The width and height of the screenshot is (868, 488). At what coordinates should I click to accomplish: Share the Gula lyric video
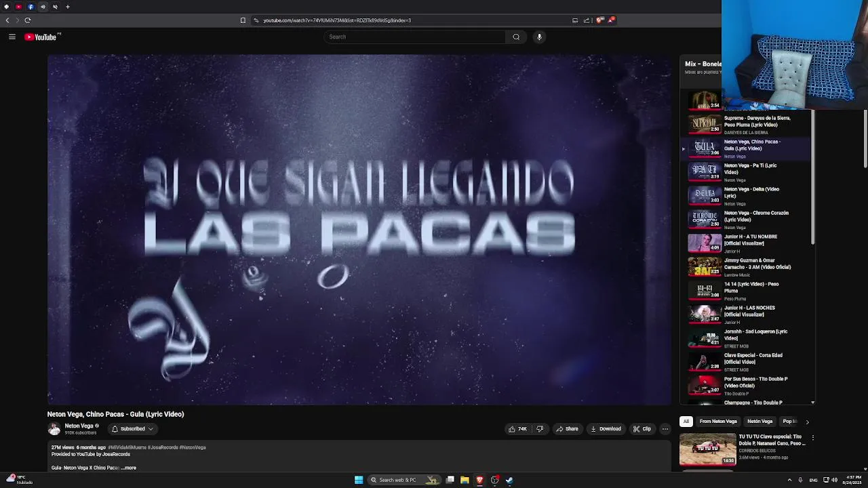coord(567,429)
